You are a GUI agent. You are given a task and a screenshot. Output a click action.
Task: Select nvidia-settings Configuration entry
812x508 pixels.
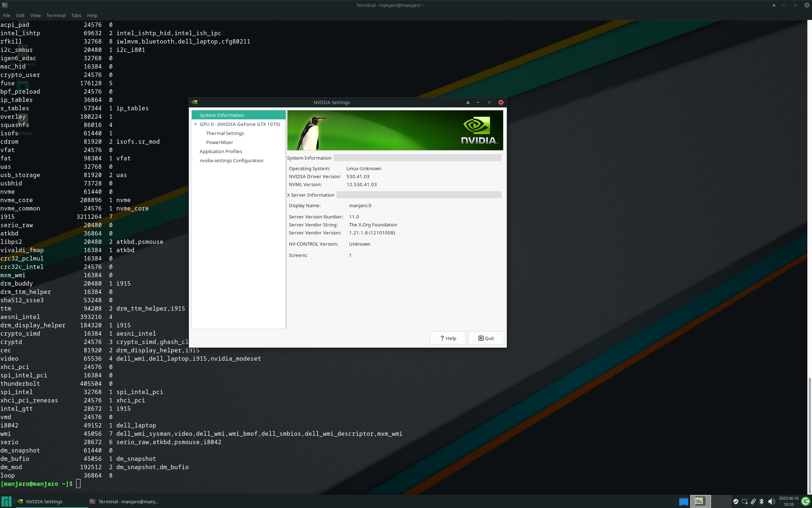pos(231,160)
